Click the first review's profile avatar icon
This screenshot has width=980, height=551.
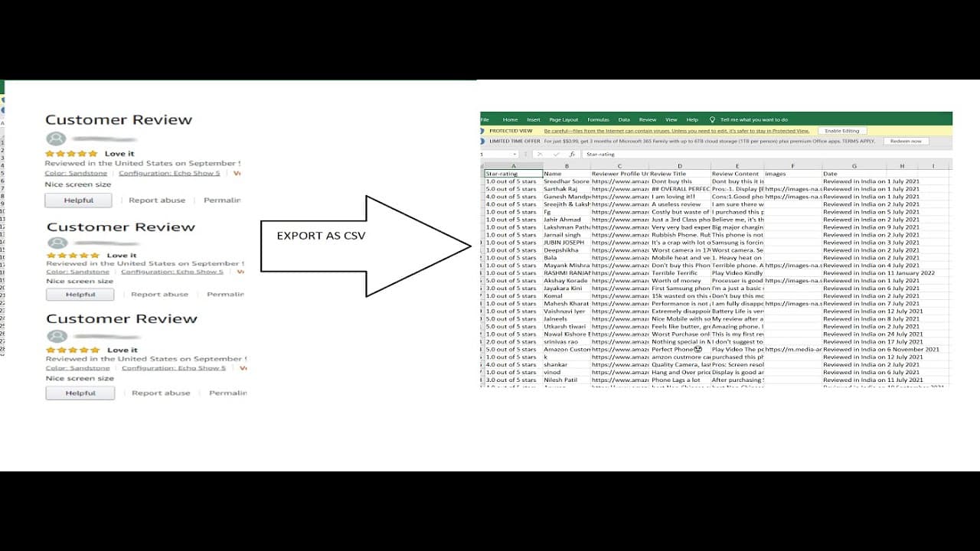(56, 139)
